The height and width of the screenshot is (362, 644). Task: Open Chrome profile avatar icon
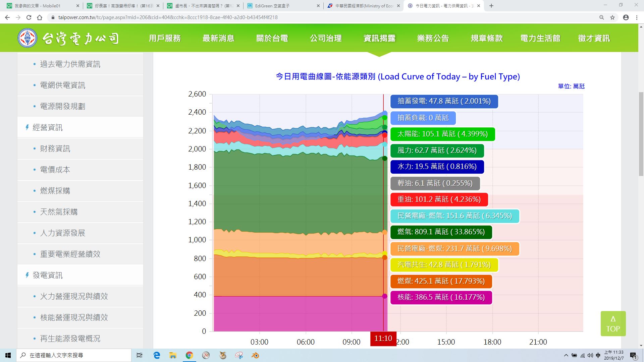pyautogui.click(x=626, y=17)
